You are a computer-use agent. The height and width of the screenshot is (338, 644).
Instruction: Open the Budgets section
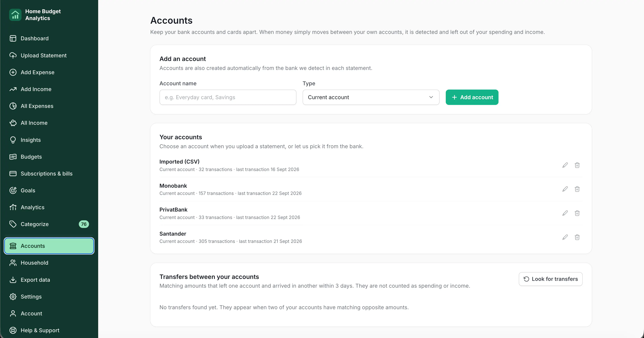point(49,157)
